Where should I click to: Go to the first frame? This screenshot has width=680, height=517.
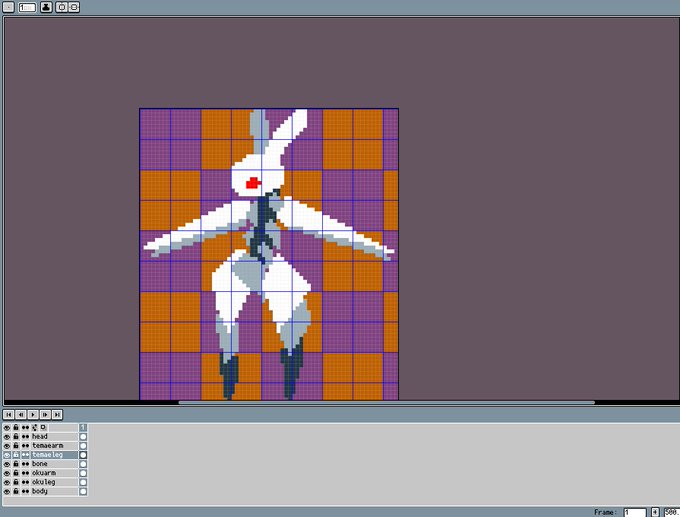pyautogui.click(x=8, y=415)
